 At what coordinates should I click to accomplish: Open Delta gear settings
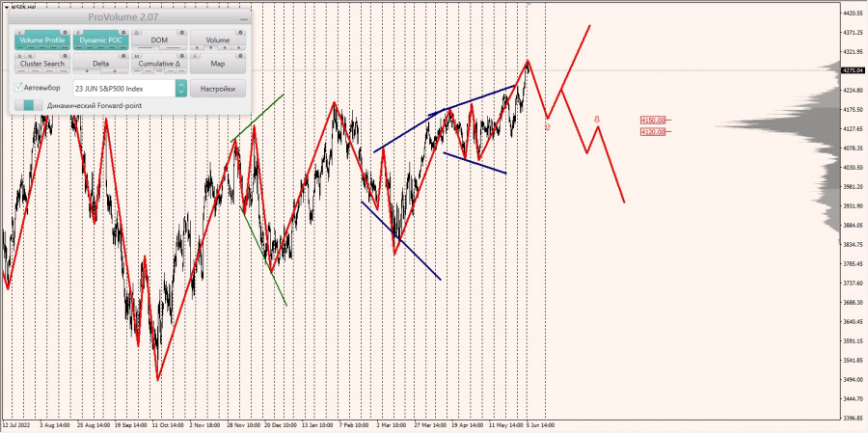coord(123,56)
